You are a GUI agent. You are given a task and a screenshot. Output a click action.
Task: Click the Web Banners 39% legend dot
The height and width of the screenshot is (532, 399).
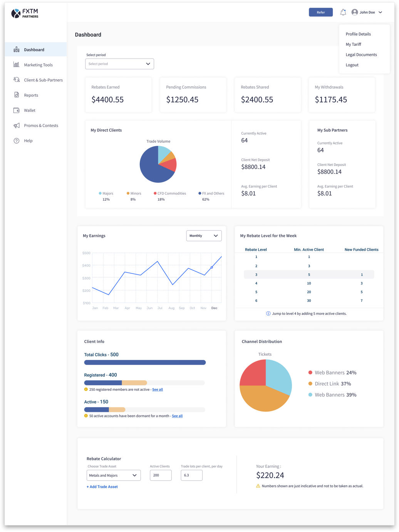tap(310, 395)
